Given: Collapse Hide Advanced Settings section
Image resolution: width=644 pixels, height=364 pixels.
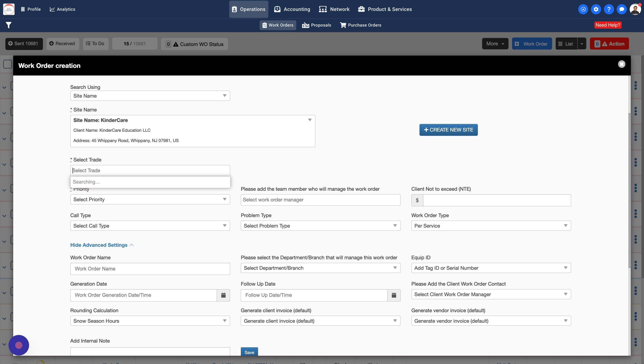Looking at the screenshot, I should (x=102, y=245).
